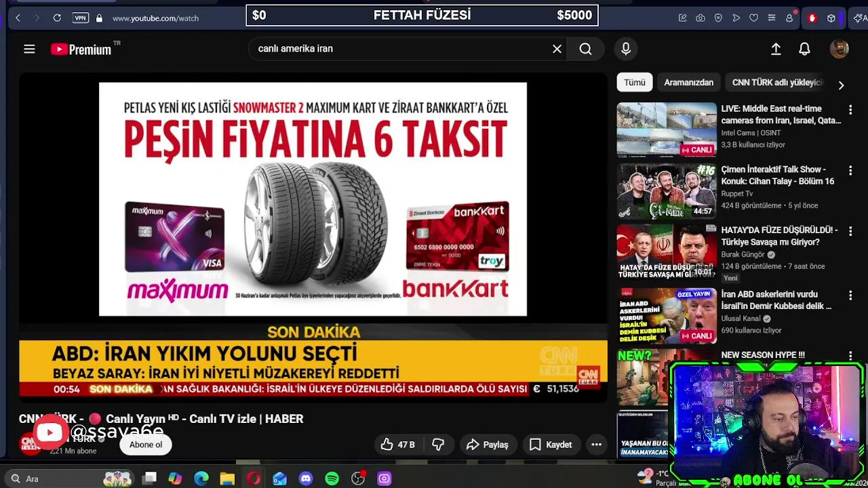Open Task View on the taskbar
This screenshot has height=488, width=868.
[x=150, y=479]
